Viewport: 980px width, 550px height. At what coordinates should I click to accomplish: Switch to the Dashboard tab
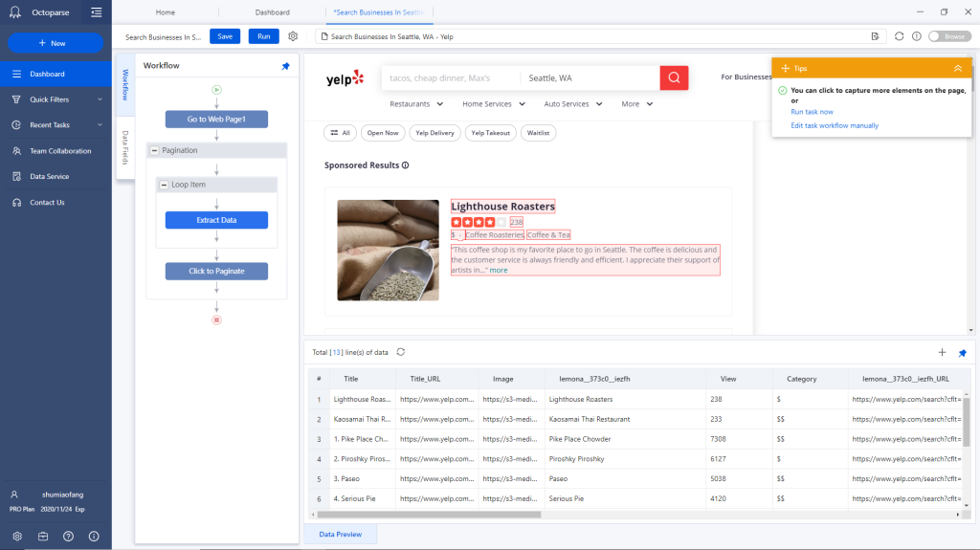(x=273, y=12)
